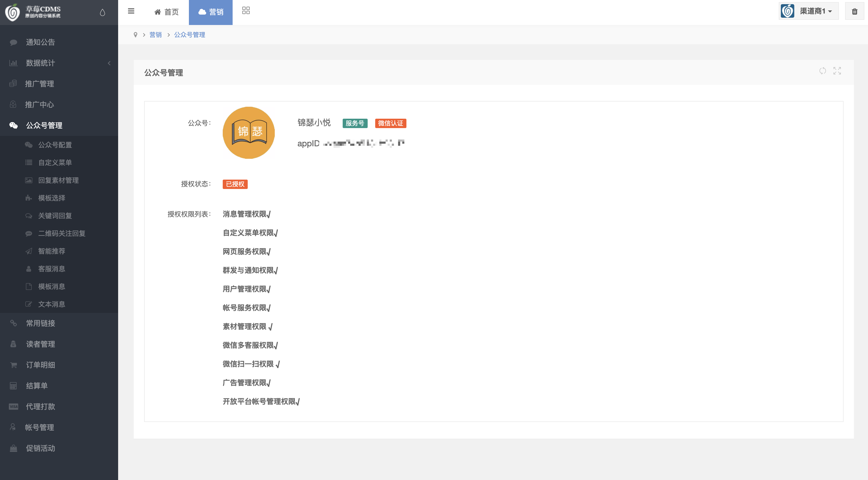Click the 用户管理权限 entry
Image resolution: width=868 pixels, height=480 pixels.
tap(247, 289)
